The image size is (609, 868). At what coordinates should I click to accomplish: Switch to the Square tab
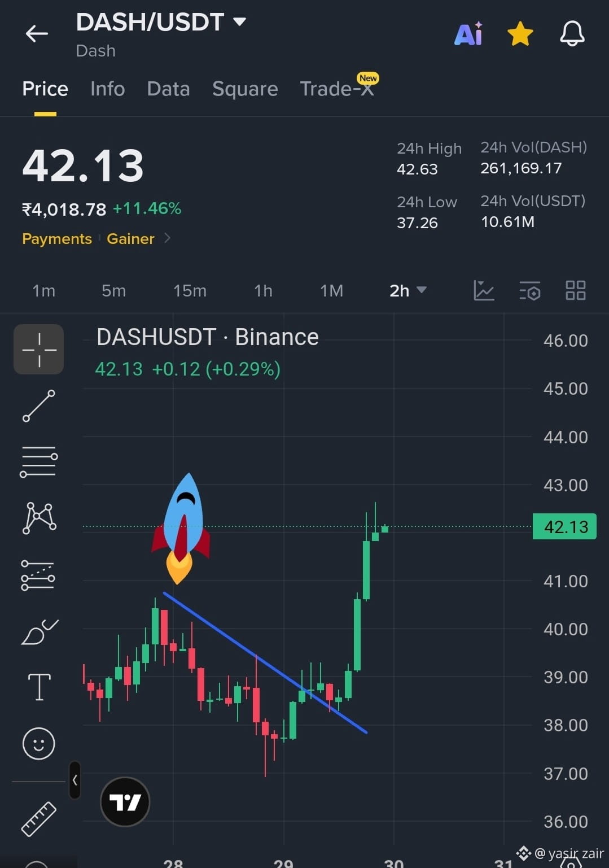(x=245, y=89)
